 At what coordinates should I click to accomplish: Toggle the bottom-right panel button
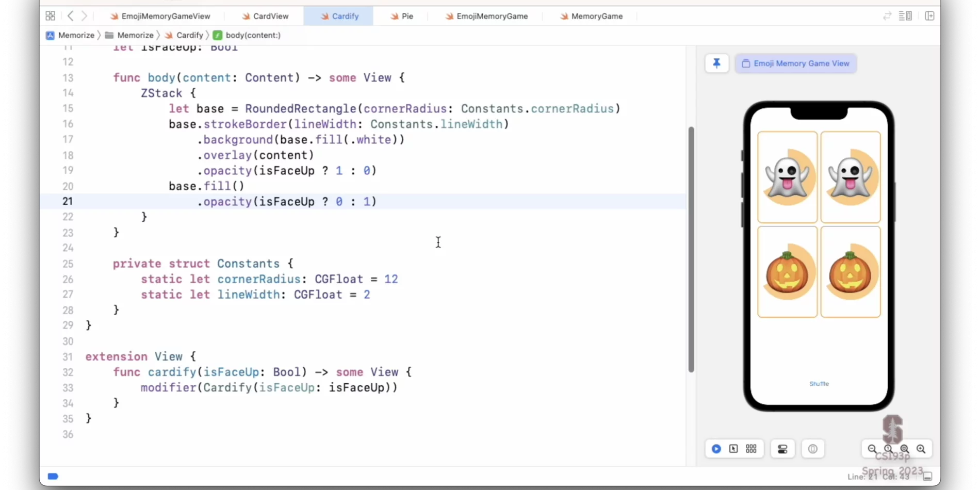point(927,477)
